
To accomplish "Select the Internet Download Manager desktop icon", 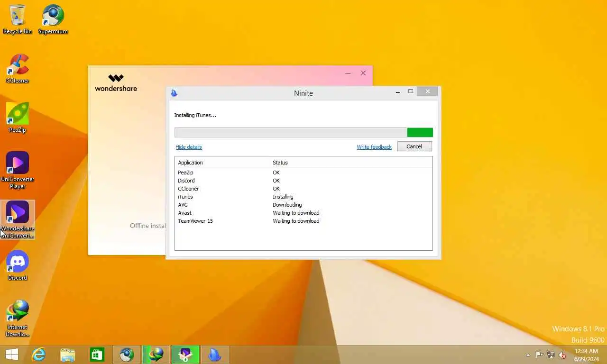I will click(18, 318).
